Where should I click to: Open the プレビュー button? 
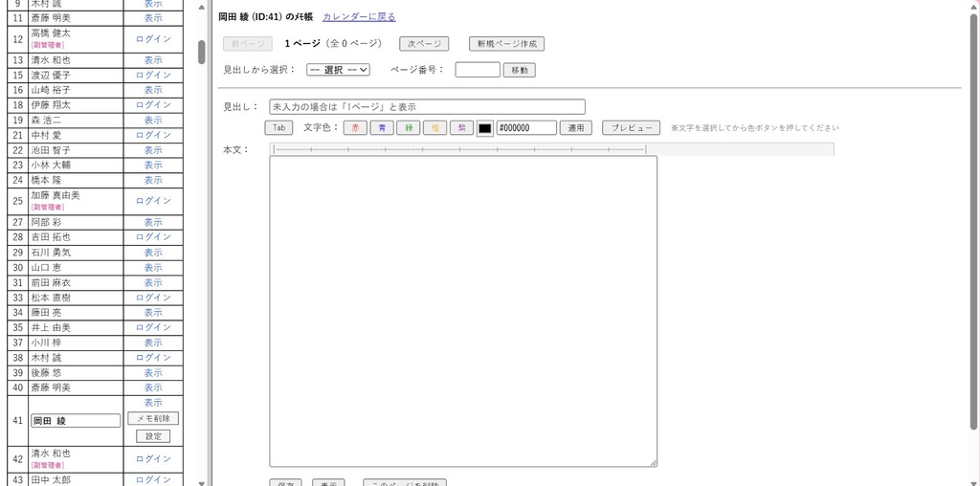tap(632, 128)
